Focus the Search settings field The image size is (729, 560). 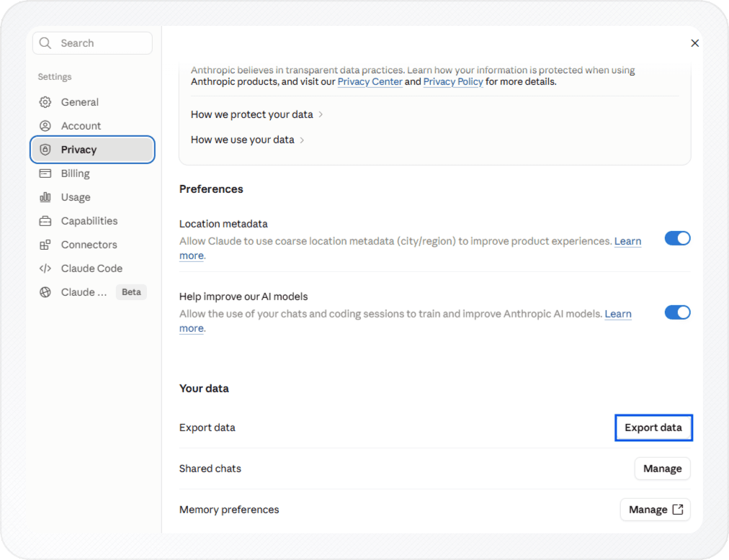pos(92,43)
